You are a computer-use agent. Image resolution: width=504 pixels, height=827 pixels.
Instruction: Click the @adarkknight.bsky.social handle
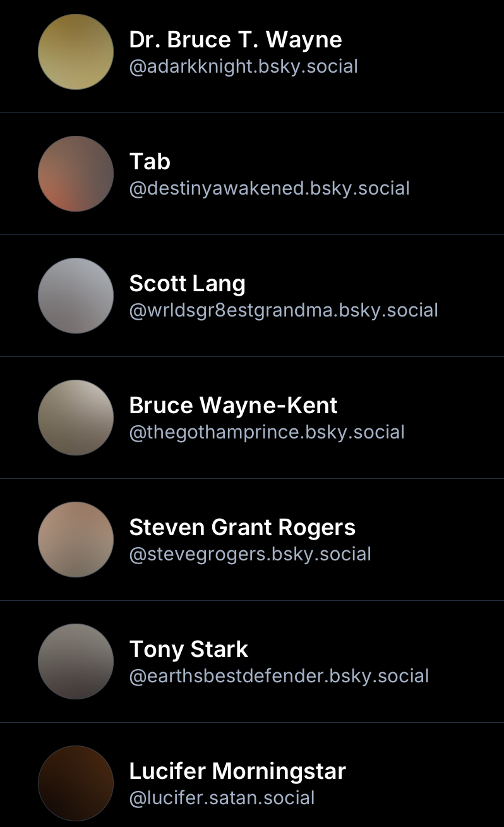[x=243, y=66]
